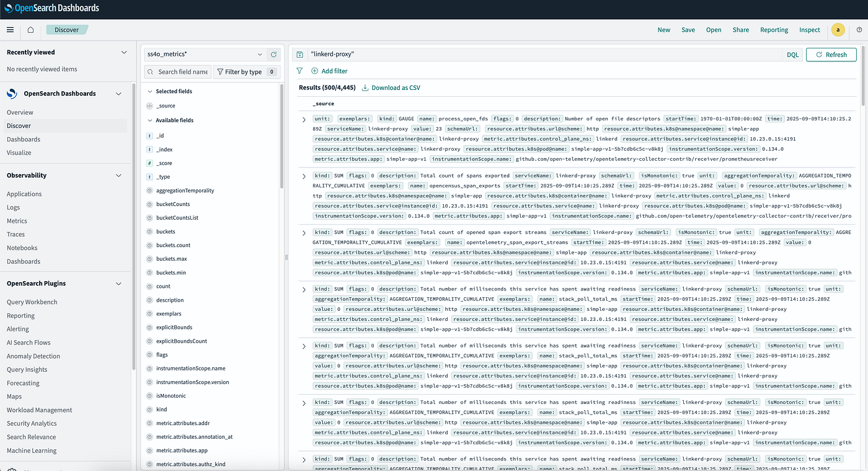This screenshot has height=471, width=868.
Task: Click New in the top navigation
Action: point(664,30)
